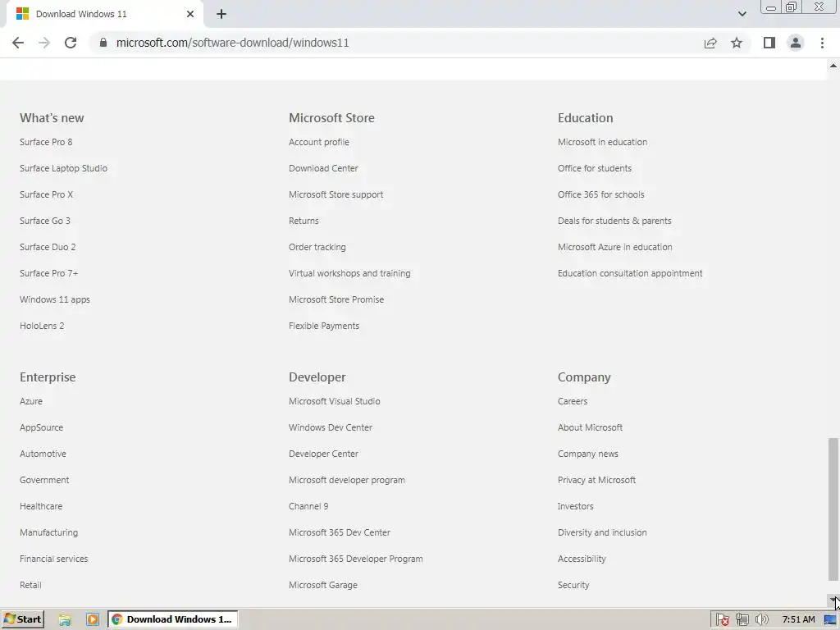Open Microsoft in education
This screenshot has width=840, height=630.
coord(603,142)
